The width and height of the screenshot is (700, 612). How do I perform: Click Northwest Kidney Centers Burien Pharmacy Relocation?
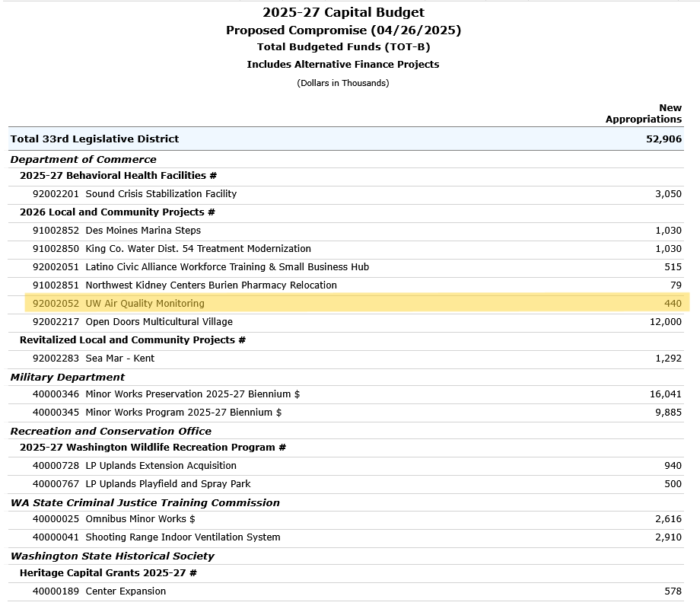pos(211,285)
